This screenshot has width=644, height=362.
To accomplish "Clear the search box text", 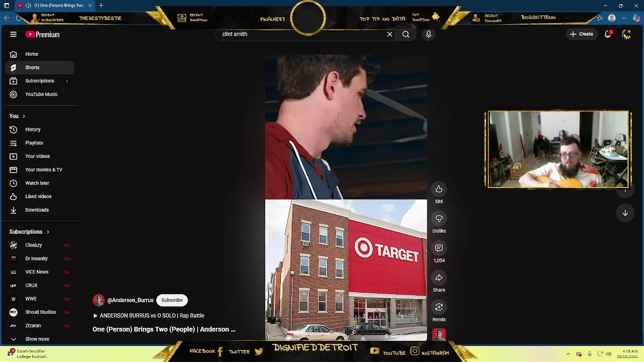I will [389, 34].
